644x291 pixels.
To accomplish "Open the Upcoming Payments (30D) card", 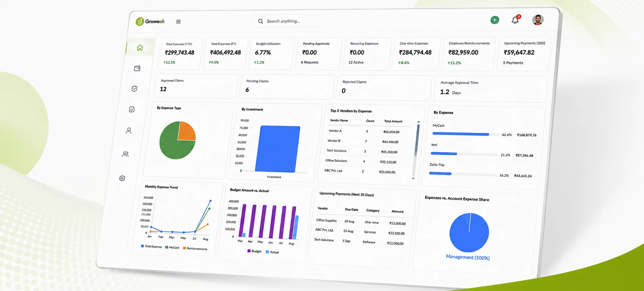I will (x=523, y=54).
